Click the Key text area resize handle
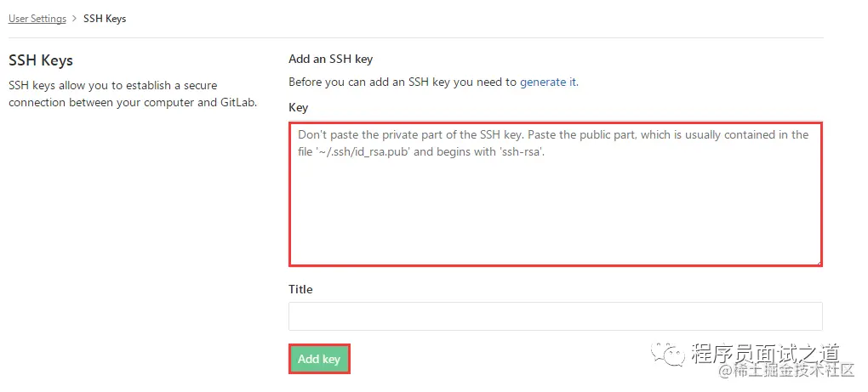Screen dimensions: 868x392 click(818, 261)
